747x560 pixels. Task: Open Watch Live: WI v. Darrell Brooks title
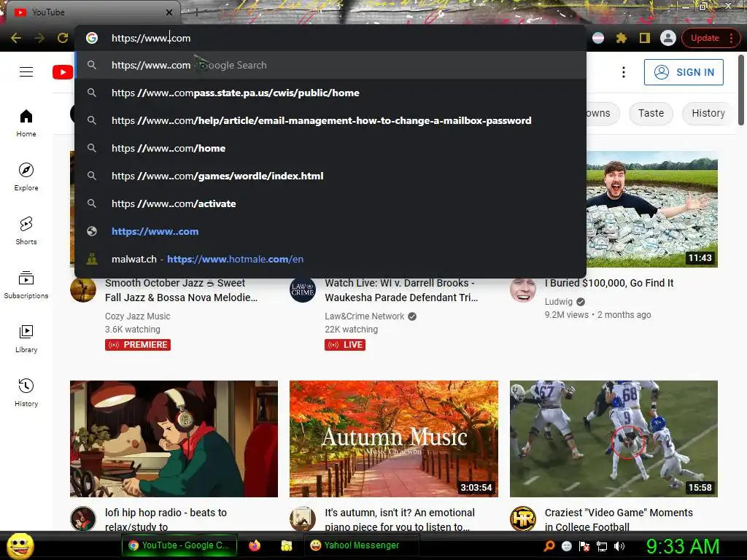pos(401,290)
